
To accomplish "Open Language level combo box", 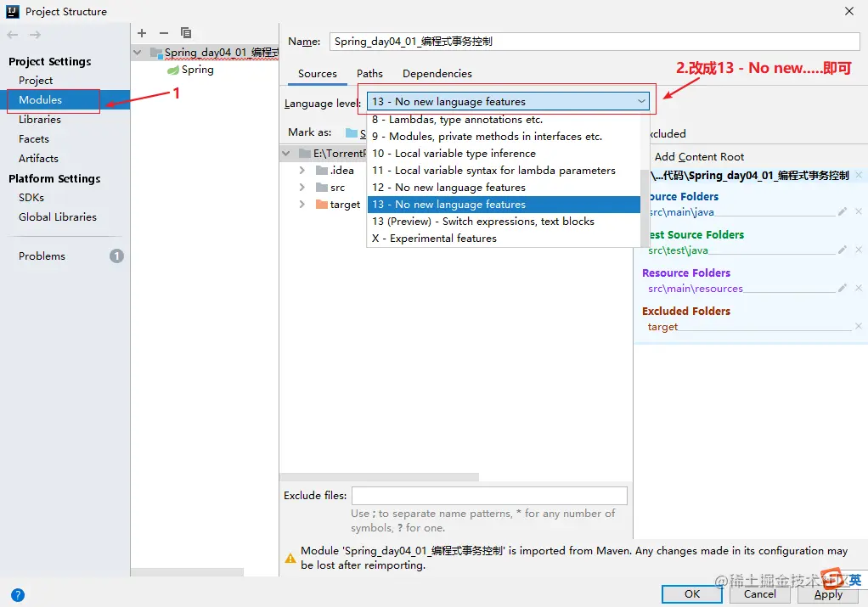I will (508, 101).
